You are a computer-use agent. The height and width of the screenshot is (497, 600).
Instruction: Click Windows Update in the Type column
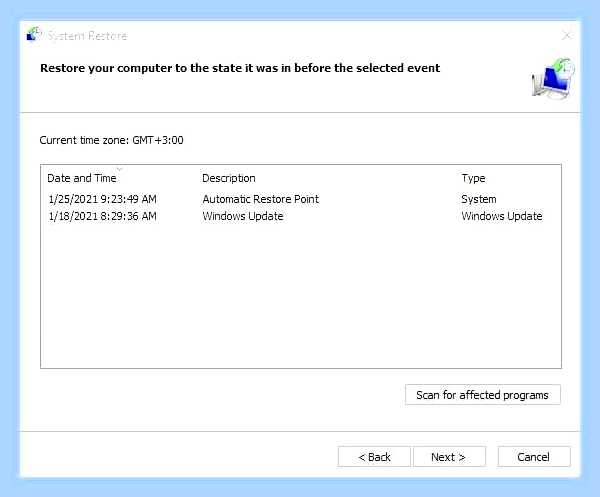pyautogui.click(x=502, y=216)
